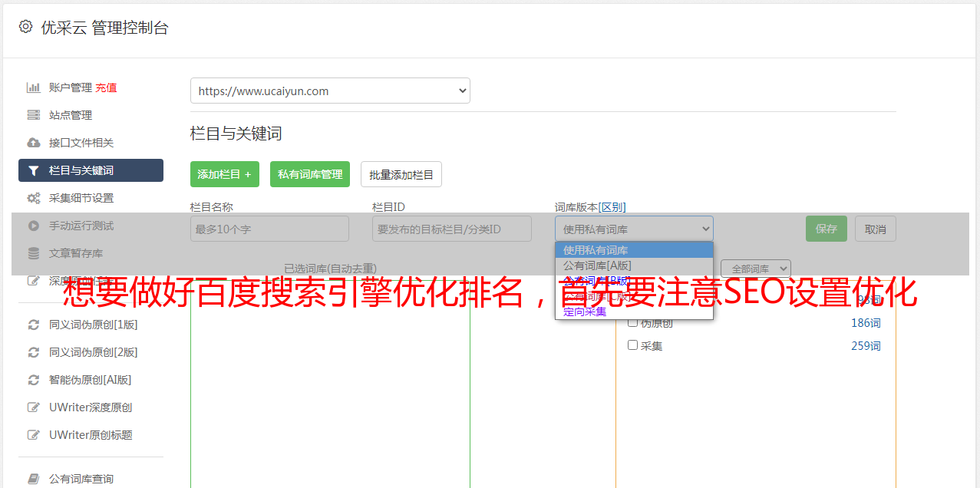Open 同义词伪原创[2版] in the sidebar
980x488 pixels.
tap(94, 352)
